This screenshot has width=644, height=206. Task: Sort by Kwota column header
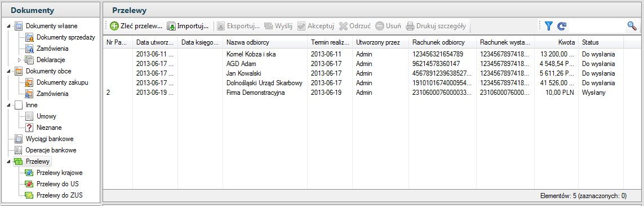(557, 42)
